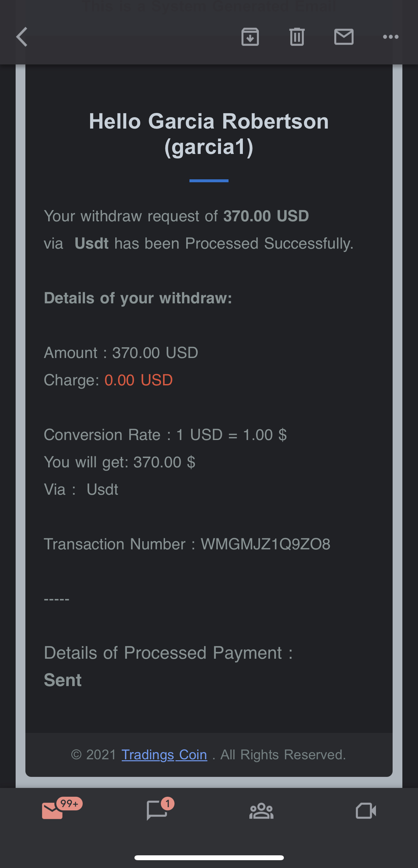Tap the iOS home indicator bar
The width and height of the screenshot is (418, 868).
pyautogui.click(x=209, y=858)
